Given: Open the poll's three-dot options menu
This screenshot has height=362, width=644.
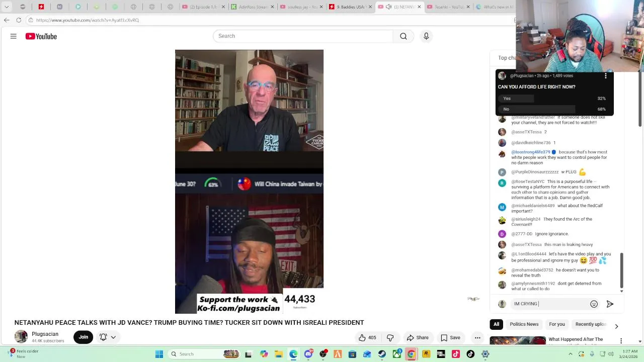Looking at the screenshot, I should click(606, 76).
